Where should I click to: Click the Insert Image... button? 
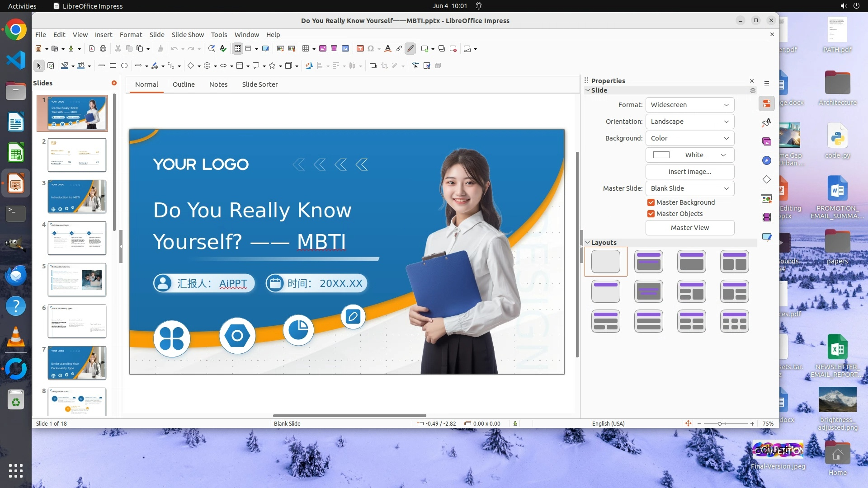coord(689,172)
